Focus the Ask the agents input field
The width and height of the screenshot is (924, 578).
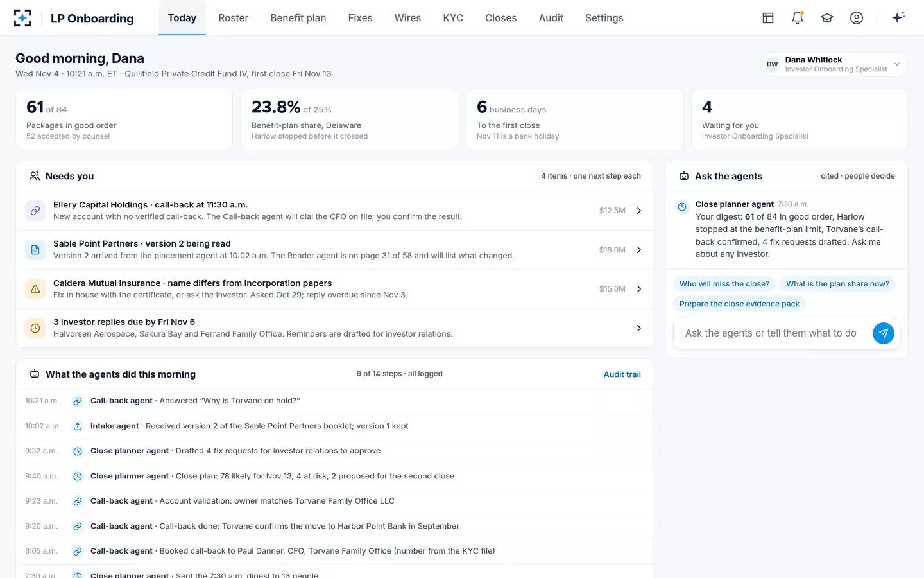771,333
